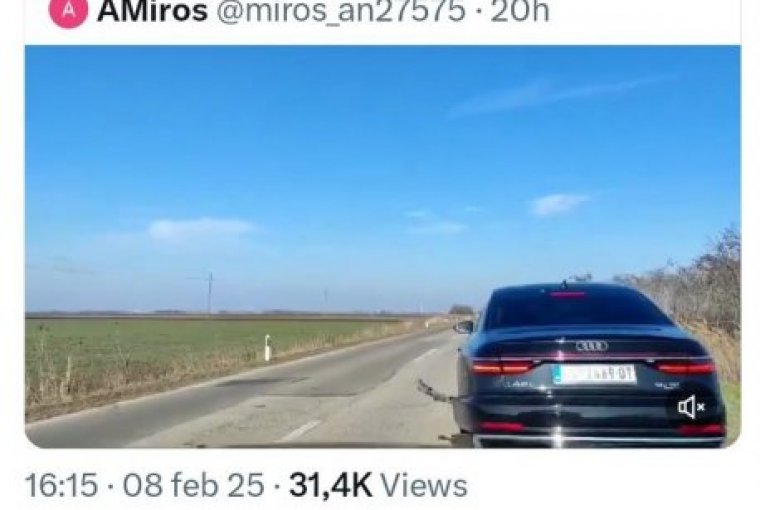Tap the white roadside marker post
Image resolution: width=765 pixels, height=510 pixels.
click(x=267, y=347)
